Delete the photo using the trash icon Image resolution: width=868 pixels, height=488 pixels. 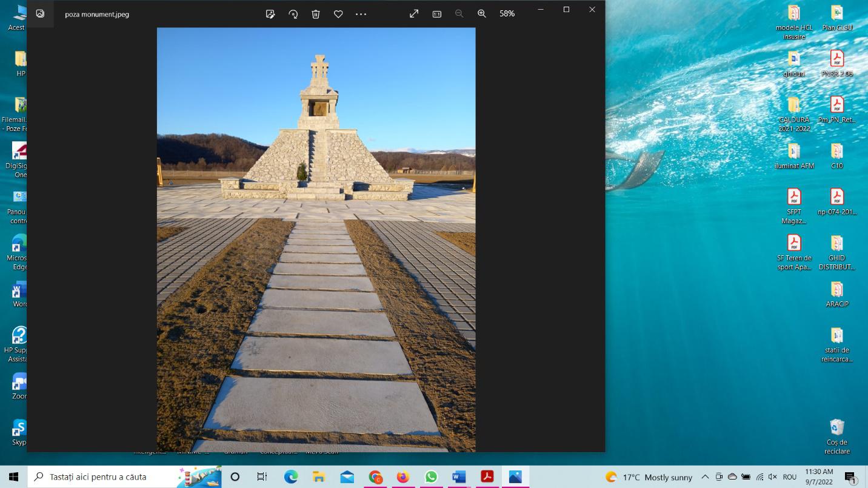tap(316, 14)
